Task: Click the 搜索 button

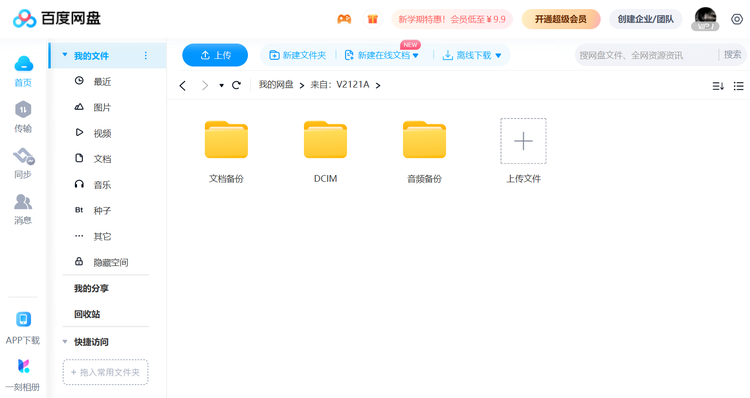Action: click(x=732, y=55)
